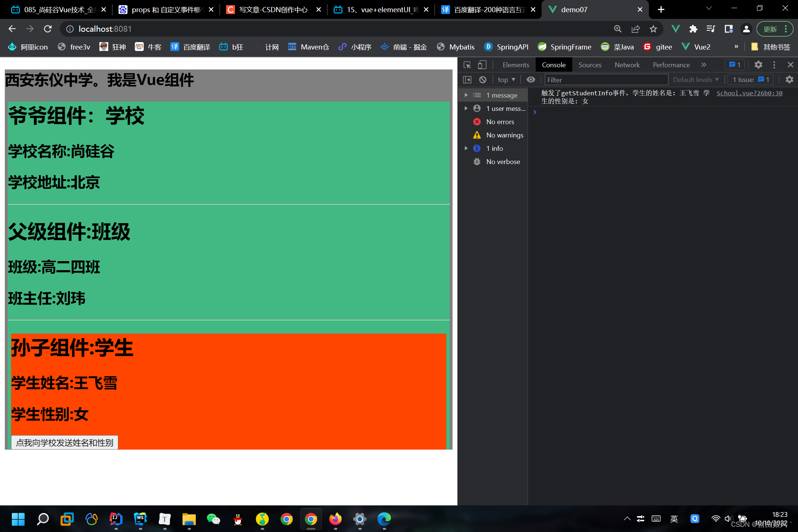Launch Firefox from the taskbar
This screenshot has height=532, width=798.
click(335, 519)
